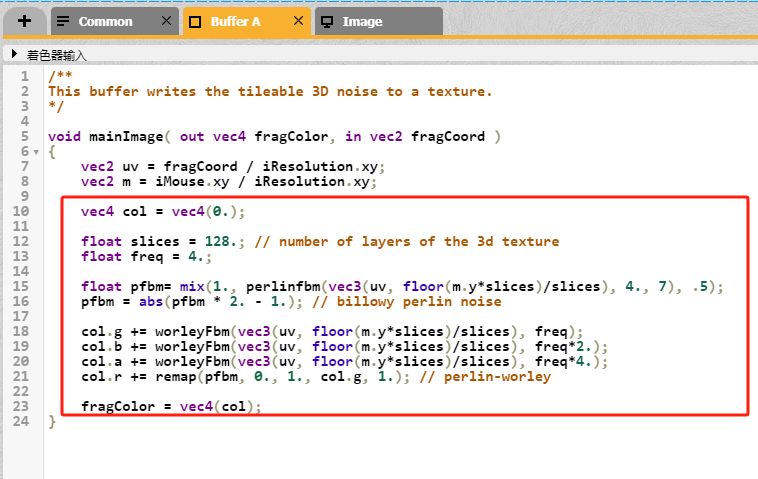The image size is (758, 479).
Task: Switch to the Common tab
Action: (106, 21)
